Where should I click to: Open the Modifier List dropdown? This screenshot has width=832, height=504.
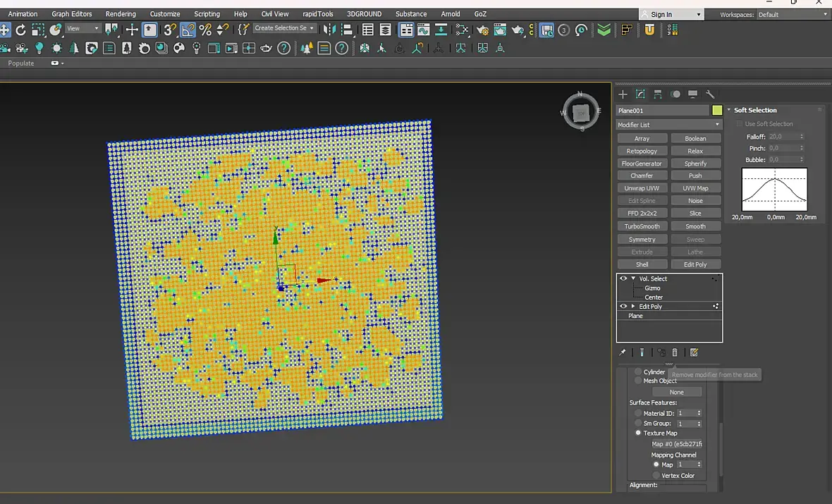668,125
